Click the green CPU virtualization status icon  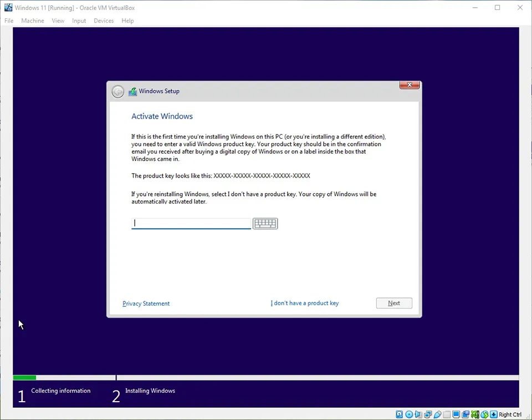pos(475,414)
